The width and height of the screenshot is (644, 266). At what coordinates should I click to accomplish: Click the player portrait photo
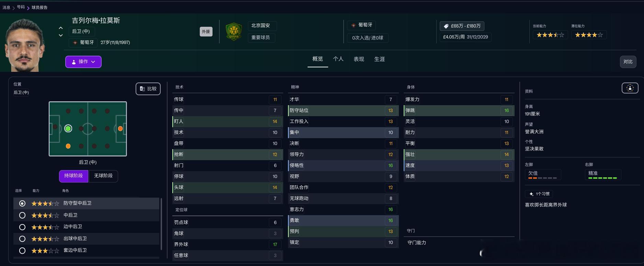point(24,45)
